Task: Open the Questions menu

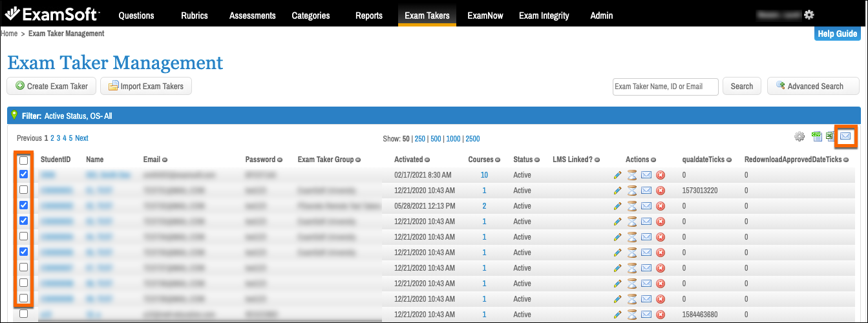Action: 136,16
